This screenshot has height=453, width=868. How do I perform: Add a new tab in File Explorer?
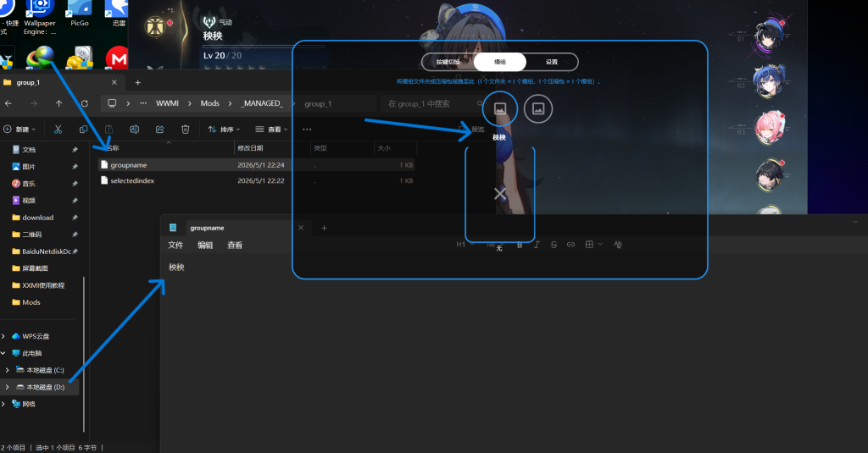[x=138, y=82]
